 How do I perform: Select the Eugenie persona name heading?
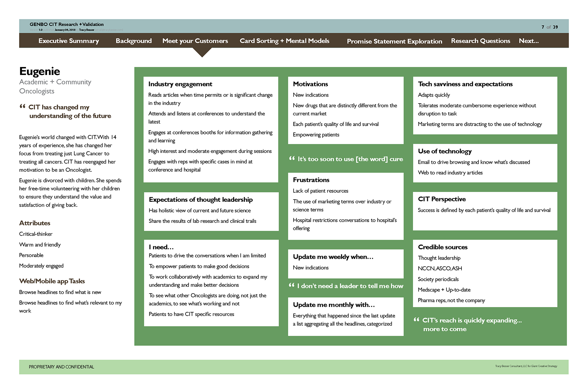[39, 71]
